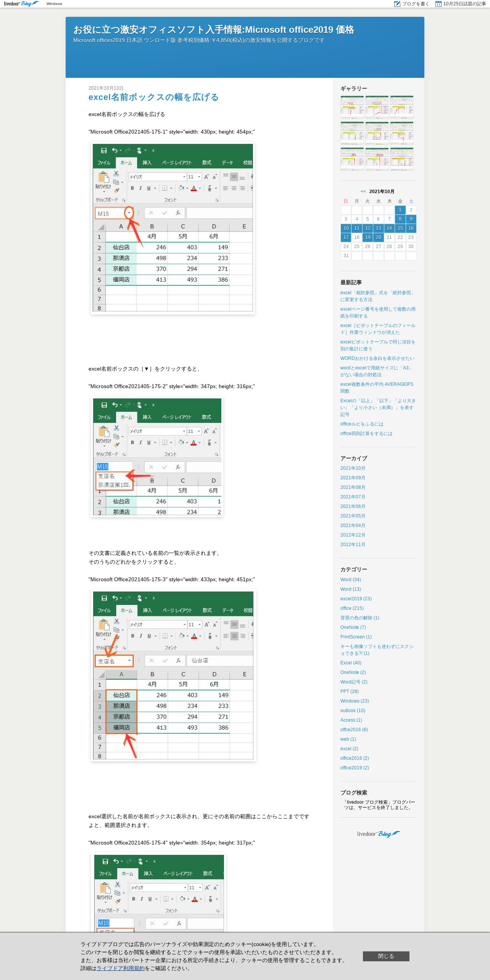Open the 2021年06月 archive

(353, 506)
